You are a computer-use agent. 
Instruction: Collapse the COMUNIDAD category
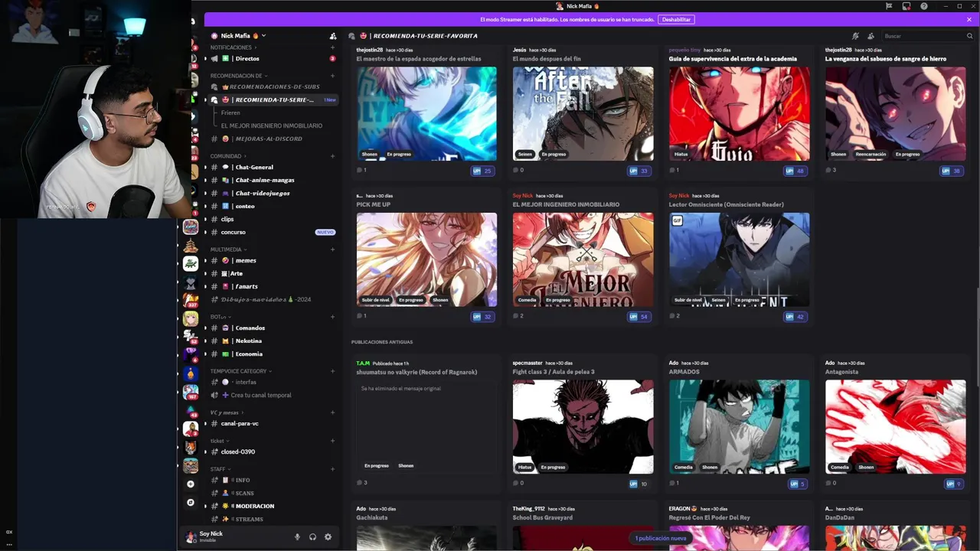(228, 156)
